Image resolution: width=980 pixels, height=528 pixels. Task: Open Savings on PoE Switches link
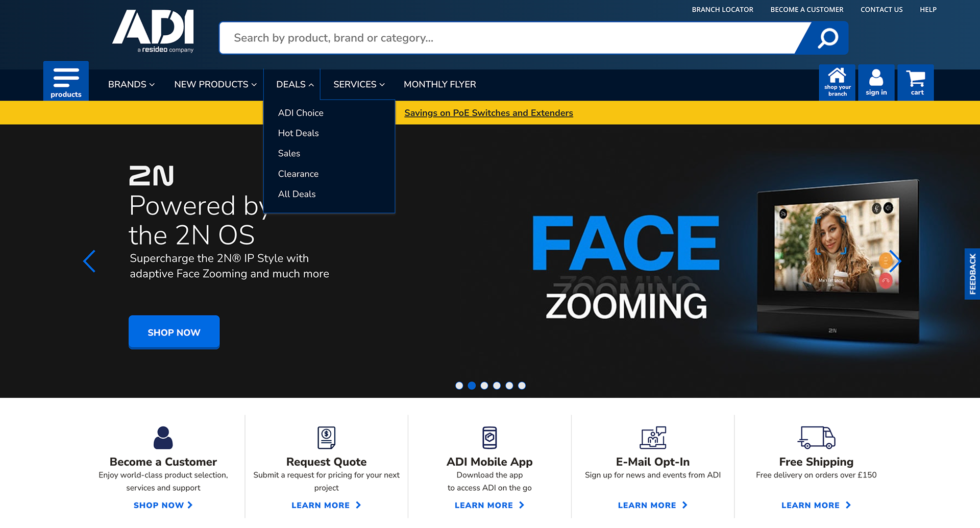pyautogui.click(x=488, y=113)
